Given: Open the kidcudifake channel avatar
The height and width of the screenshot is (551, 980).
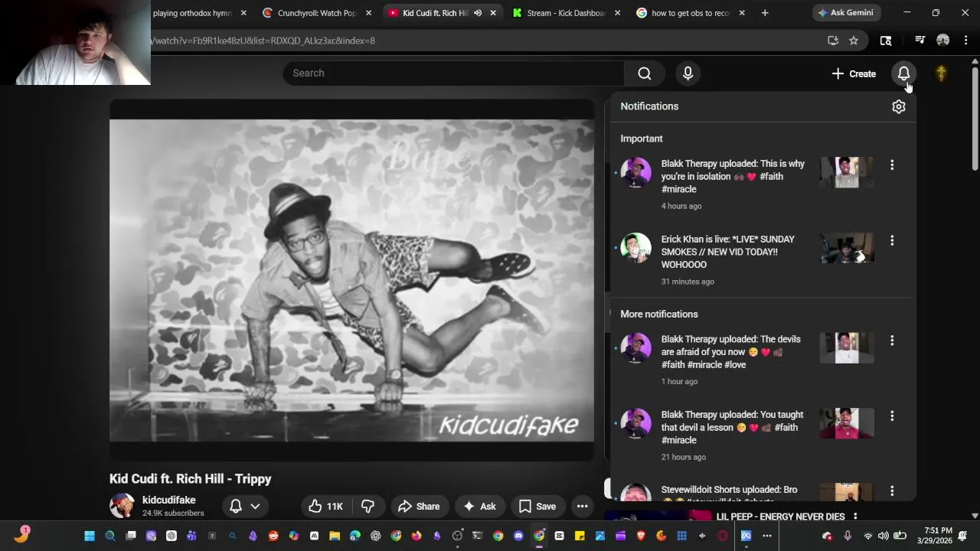Looking at the screenshot, I should pos(122,506).
